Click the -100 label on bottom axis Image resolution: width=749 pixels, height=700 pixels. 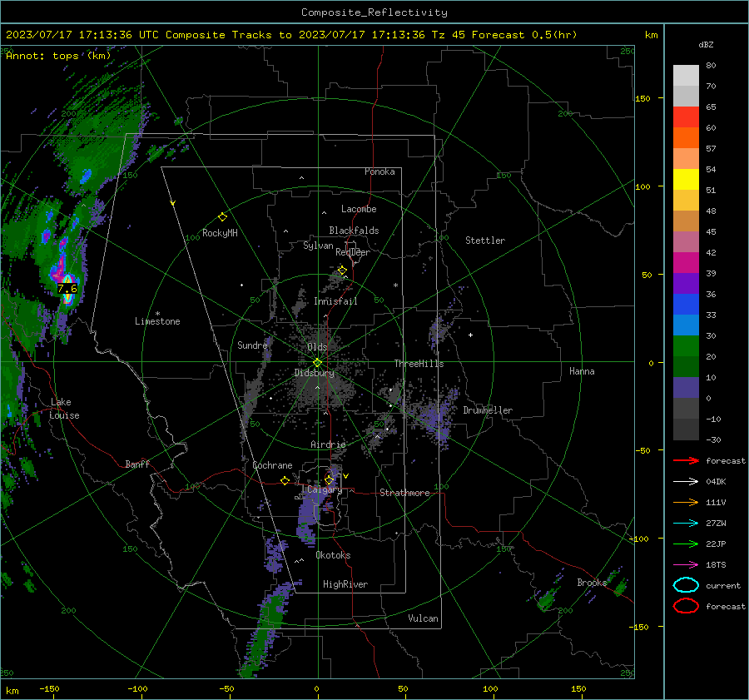[x=137, y=688]
